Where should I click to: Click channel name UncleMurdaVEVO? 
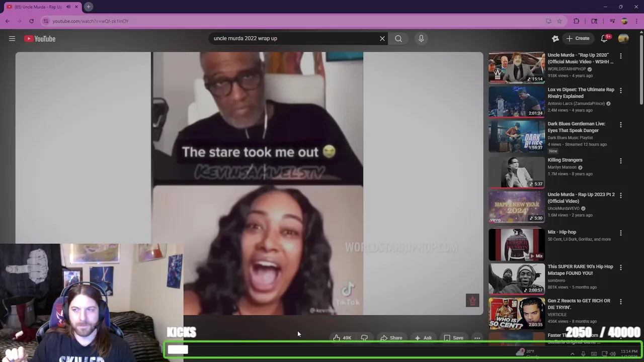(x=563, y=208)
